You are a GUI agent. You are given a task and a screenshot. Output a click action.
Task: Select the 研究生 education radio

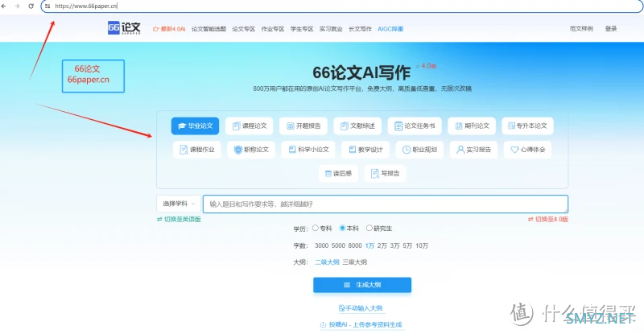point(369,228)
